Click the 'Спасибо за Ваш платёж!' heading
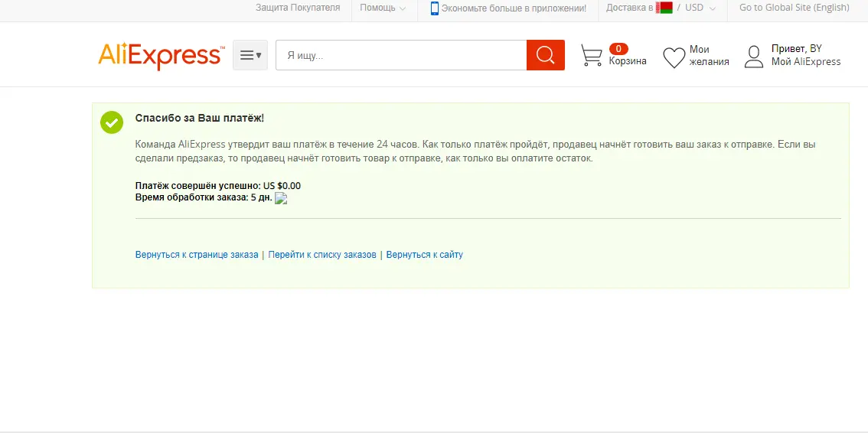Screen dimensions: 868x433 pyautogui.click(x=200, y=119)
